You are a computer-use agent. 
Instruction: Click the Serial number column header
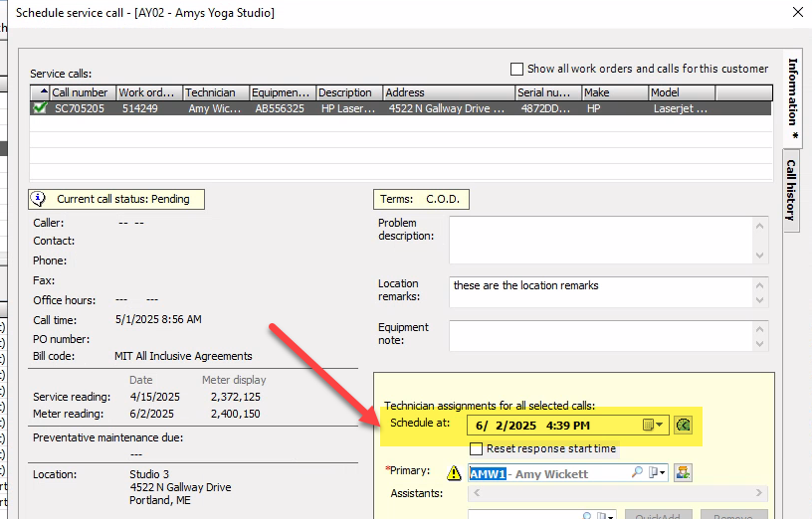coord(549,92)
